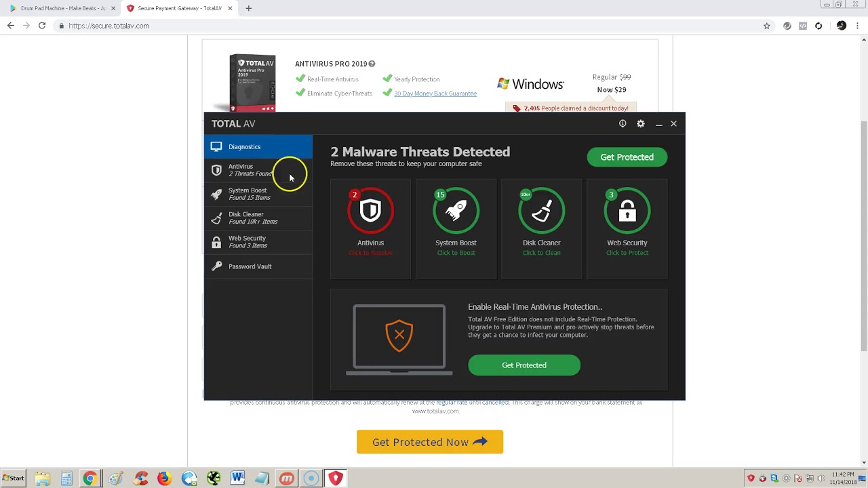Click 'Click to Clean' under Disk Cleaner
Image resolution: width=868 pixels, height=488 pixels.
coord(541,253)
